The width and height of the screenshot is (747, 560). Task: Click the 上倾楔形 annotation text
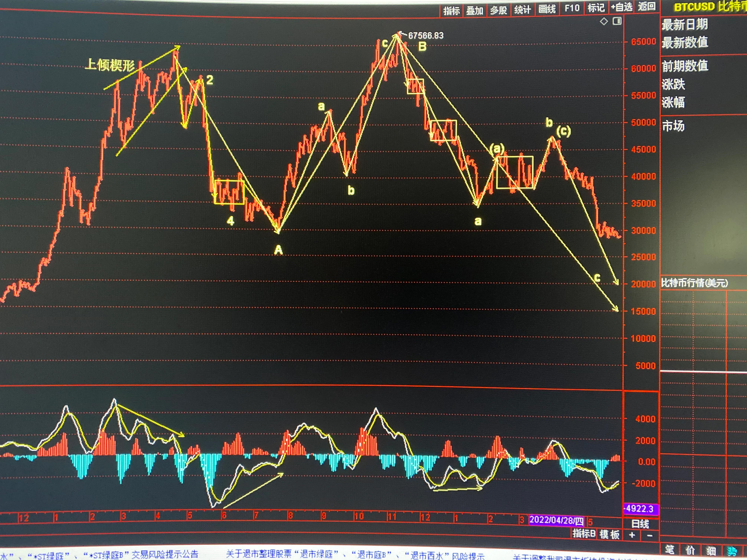tap(110, 65)
